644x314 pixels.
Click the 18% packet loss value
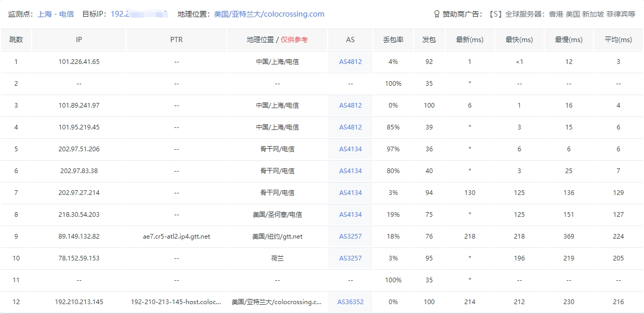coord(393,236)
